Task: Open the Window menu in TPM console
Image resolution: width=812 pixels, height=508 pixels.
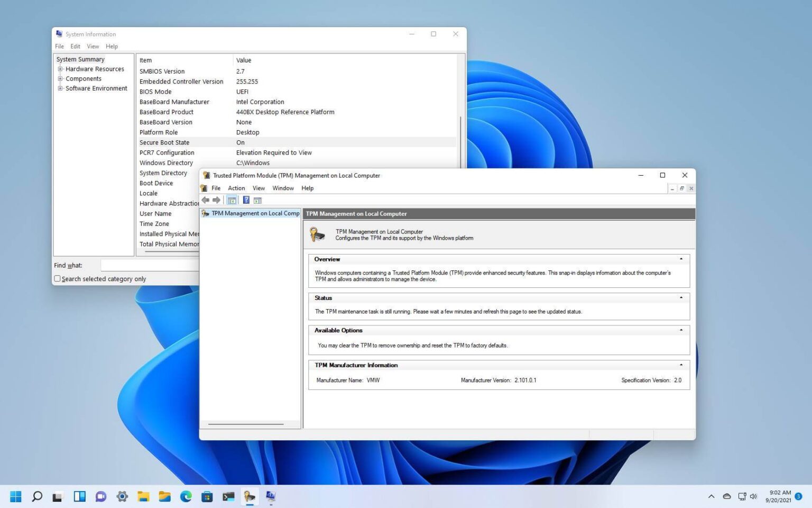Action: [283, 188]
